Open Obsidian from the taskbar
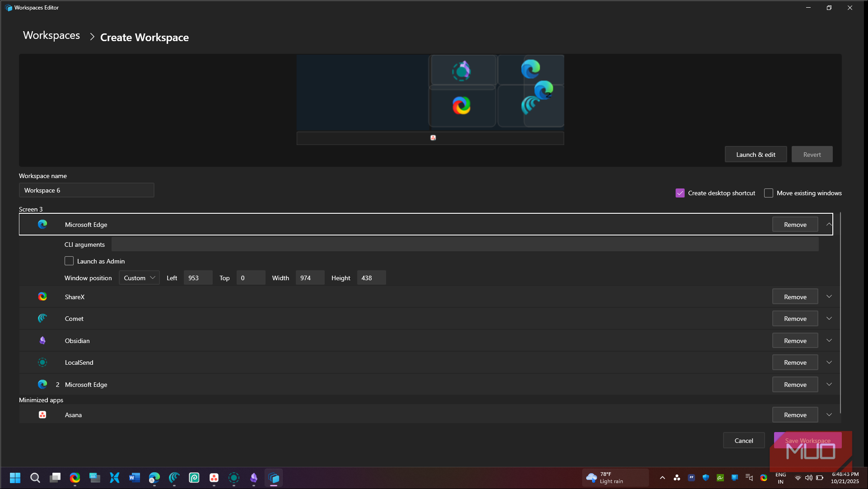Image resolution: width=868 pixels, height=489 pixels. [254, 477]
